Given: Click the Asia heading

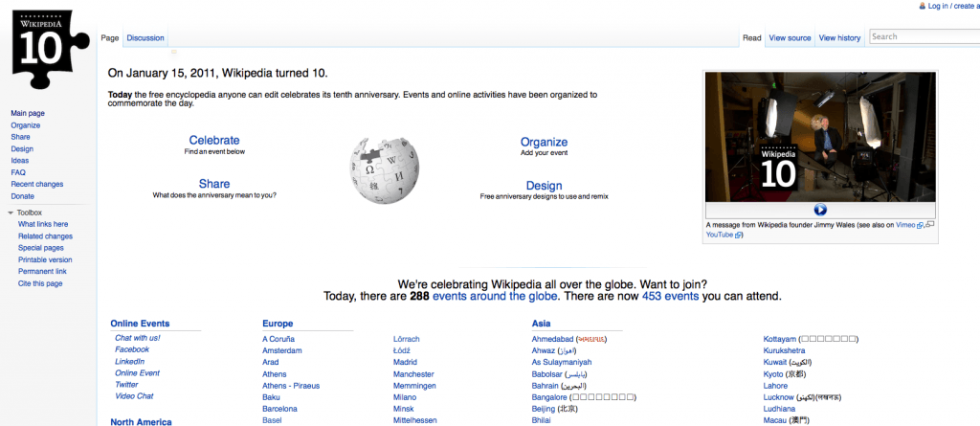Looking at the screenshot, I should click(542, 324).
